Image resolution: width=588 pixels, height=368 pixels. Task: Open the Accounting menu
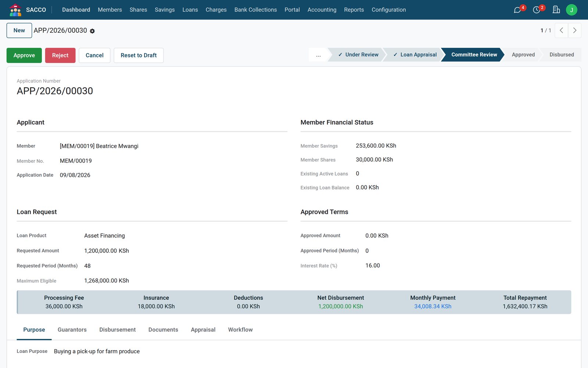point(322,10)
